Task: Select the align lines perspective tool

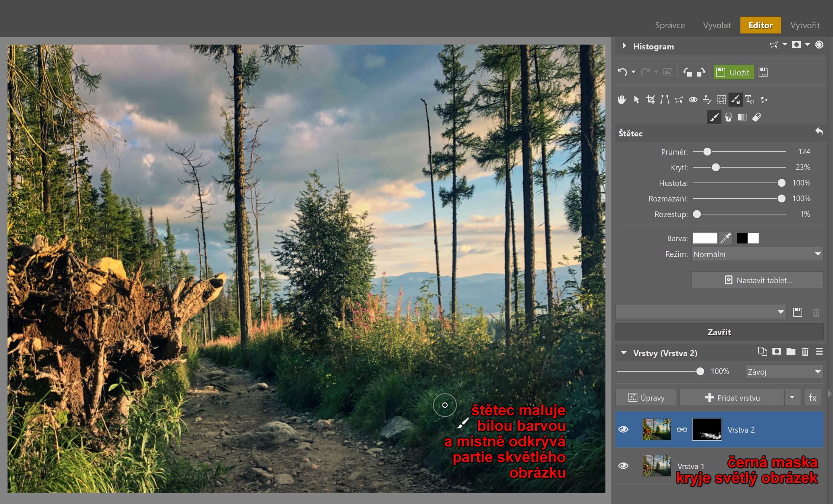Action: pyautogui.click(x=665, y=100)
